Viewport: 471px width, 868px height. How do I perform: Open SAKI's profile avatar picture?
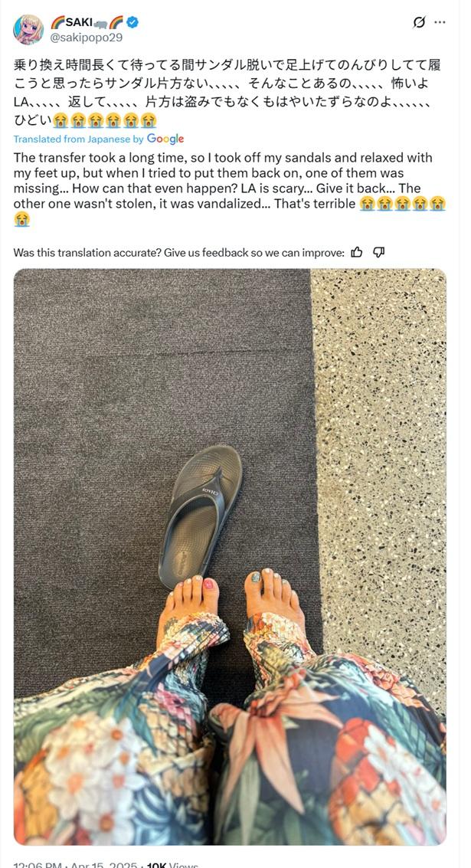[28, 30]
